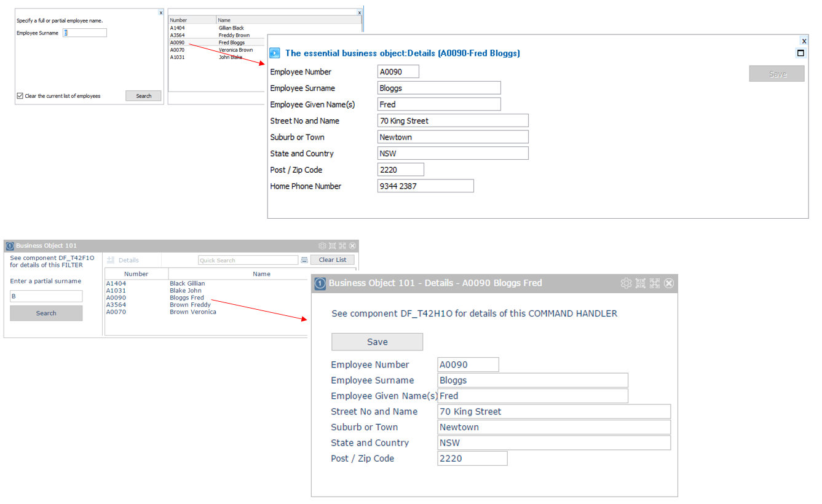Click Employee Number field in the essential business object panel
Screen dimensions: 822x504
tap(398, 72)
